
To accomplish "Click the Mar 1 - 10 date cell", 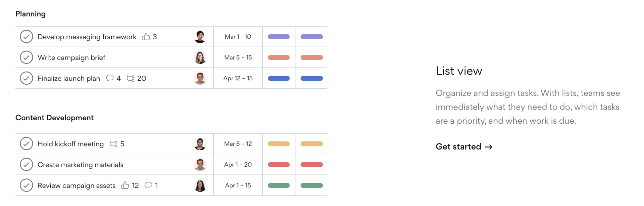I will coord(238,37).
